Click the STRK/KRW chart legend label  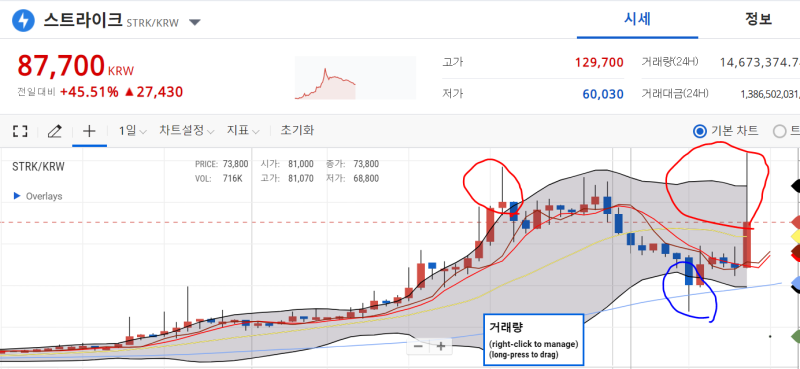pyautogui.click(x=38, y=166)
